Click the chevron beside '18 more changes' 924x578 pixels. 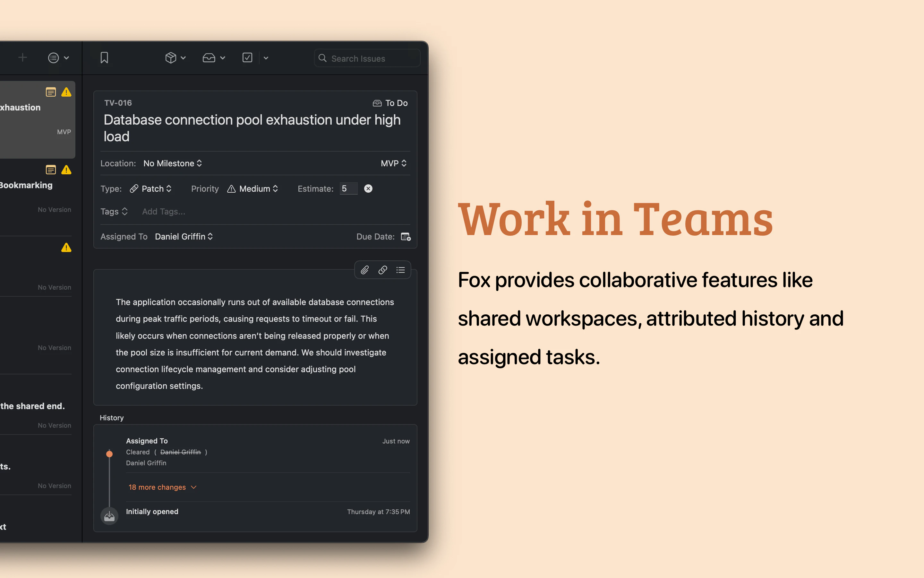pyautogui.click(x=193, y=487)
